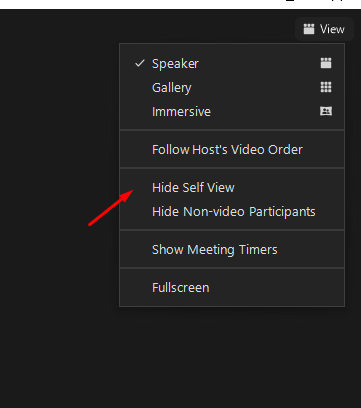361x408 pixels.
Task: Click the Immersive label text
Action: 181,111
